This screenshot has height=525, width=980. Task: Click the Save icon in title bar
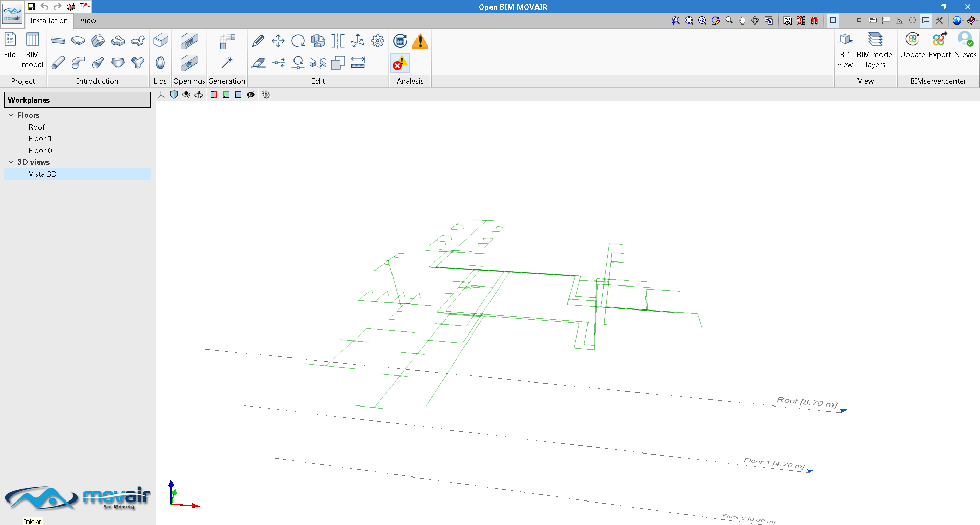click(31, 7)
